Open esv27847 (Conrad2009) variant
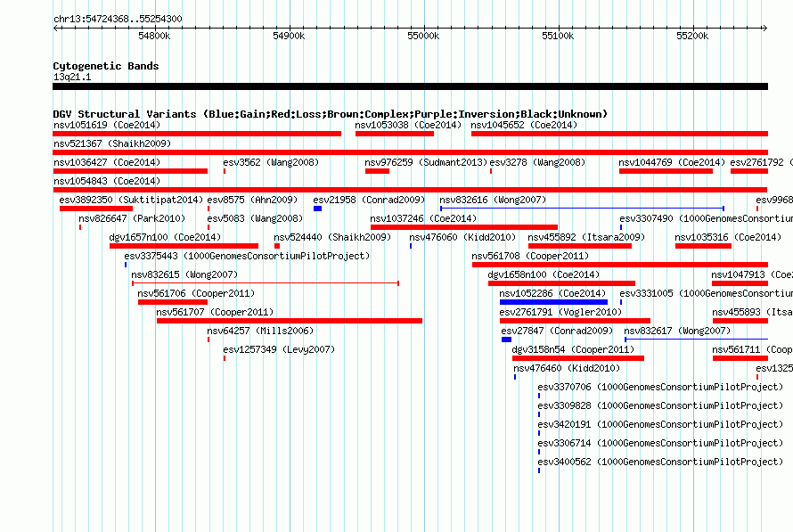The width and height of the screenshot is (793, 532). (557, 331)
